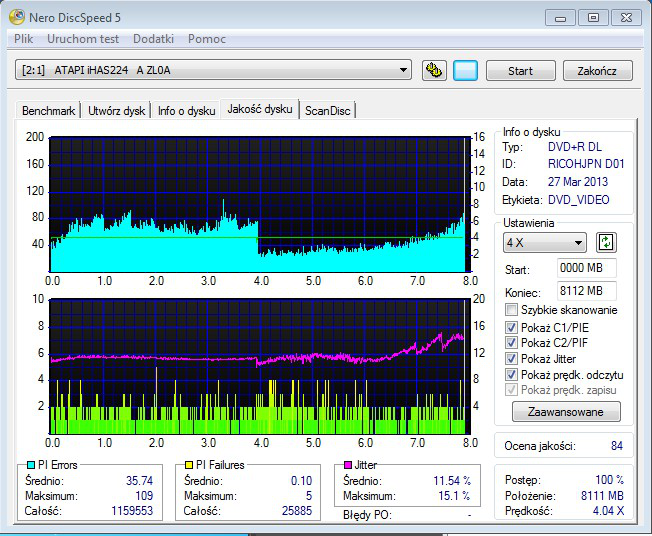This screenshot has height=536, width=652.
Task: Click the disc type value DVD+R DL
Action: coord(575,147)
